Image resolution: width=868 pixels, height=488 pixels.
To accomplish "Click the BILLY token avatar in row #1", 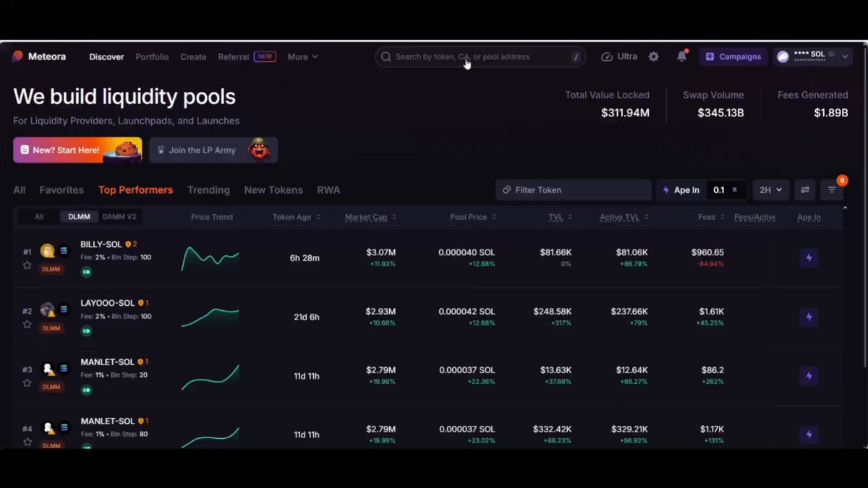I will pyautogui.click(x=48, y=251).
